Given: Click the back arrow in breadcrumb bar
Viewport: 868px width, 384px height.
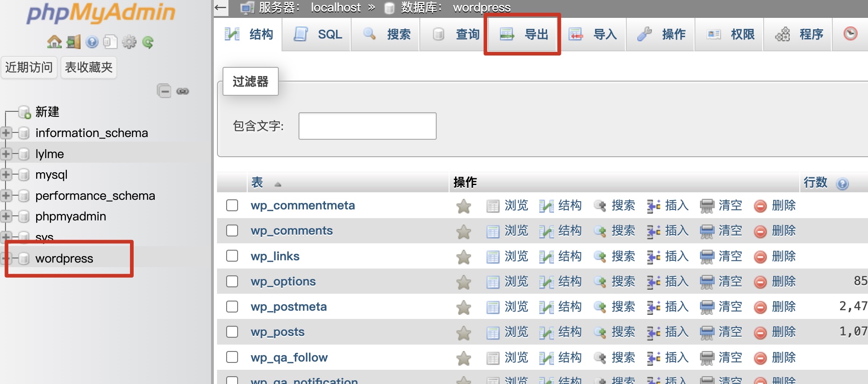Looking at the screenshot, I should (x=221, y=7).
